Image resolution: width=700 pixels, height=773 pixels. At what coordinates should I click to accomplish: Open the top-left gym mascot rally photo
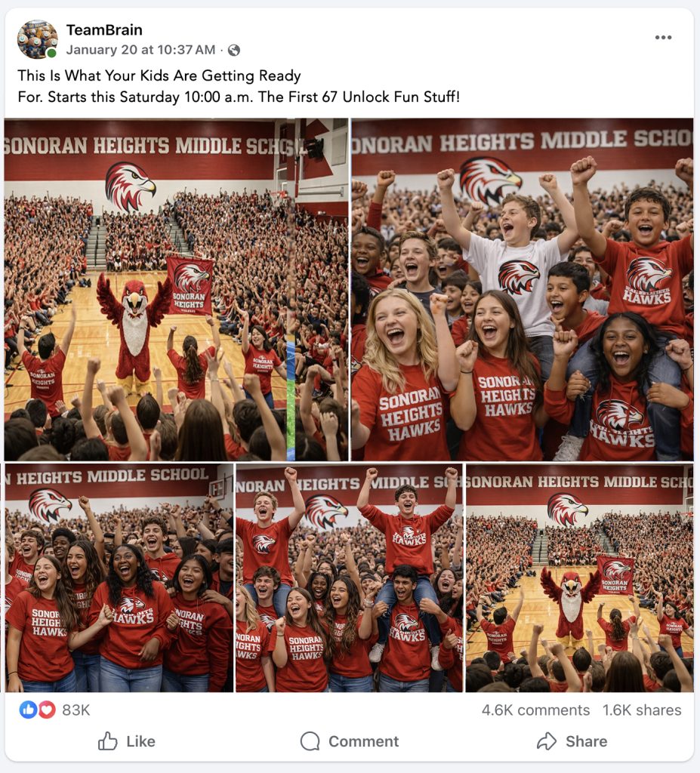[x=176, y=289]
